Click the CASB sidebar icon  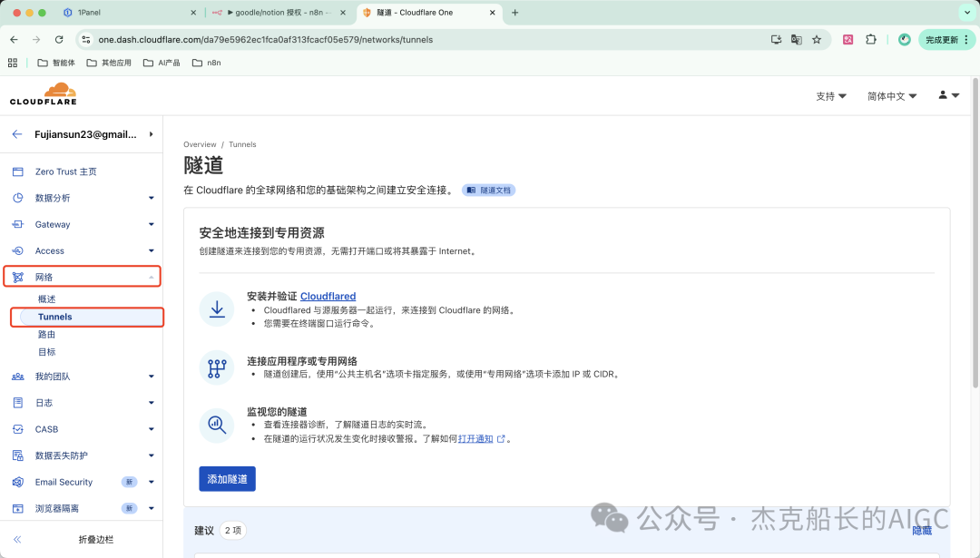18,429
